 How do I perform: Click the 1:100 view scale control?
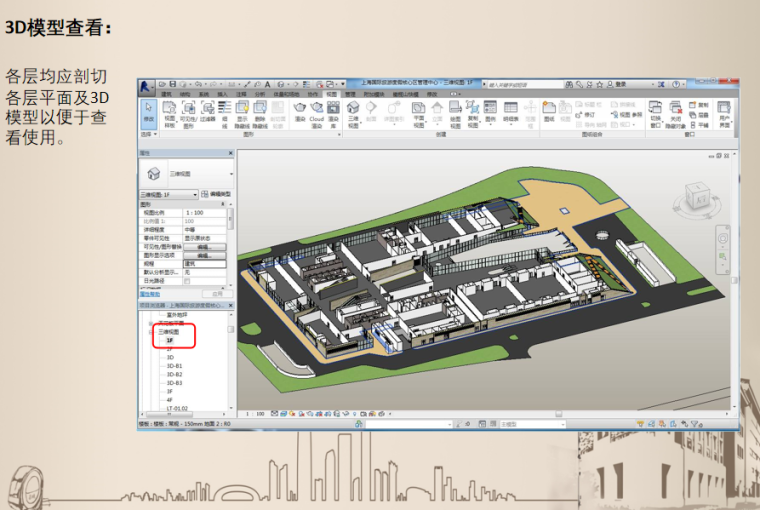coord(254,413)
